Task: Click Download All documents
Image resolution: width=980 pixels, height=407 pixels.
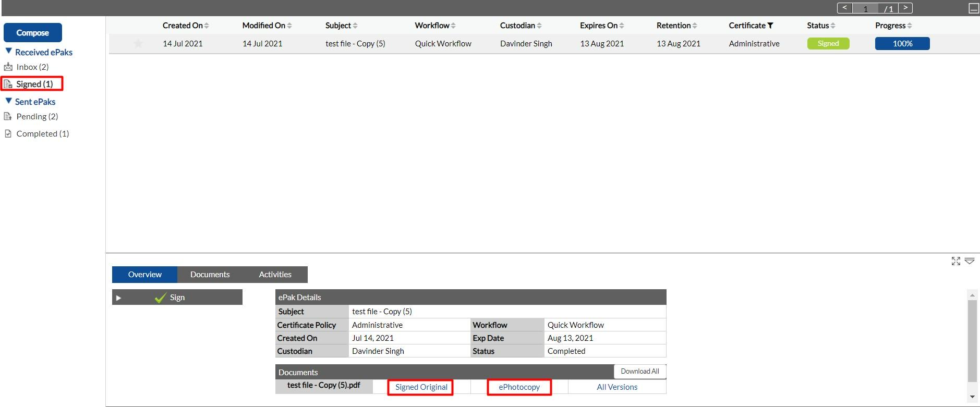Action: (640, 372)
